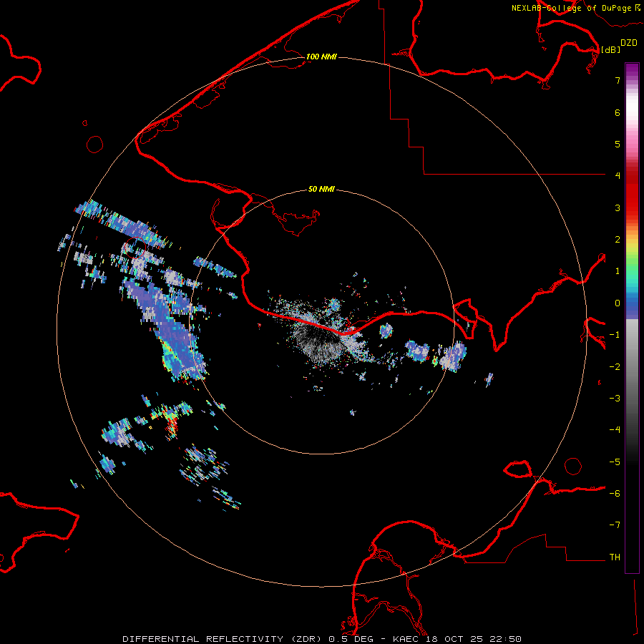The width and height of the screenshot is (644, 644).
Task: Click the -7 dB tick on the colorbar
Action: pos(615,525)
